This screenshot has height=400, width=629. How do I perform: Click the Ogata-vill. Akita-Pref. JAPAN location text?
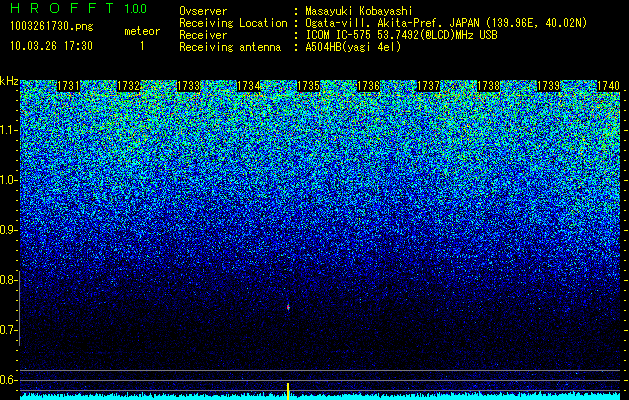[446, 23]
